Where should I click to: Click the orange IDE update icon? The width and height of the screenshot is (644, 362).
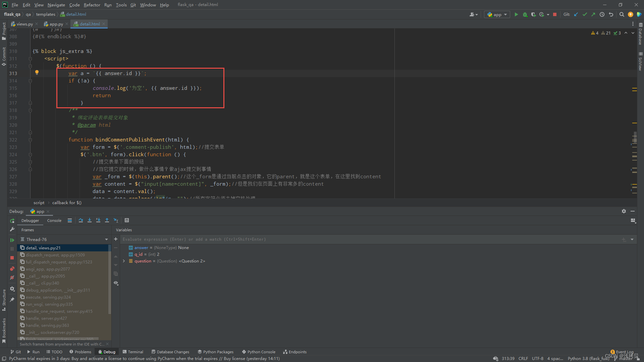coord(631,14)
